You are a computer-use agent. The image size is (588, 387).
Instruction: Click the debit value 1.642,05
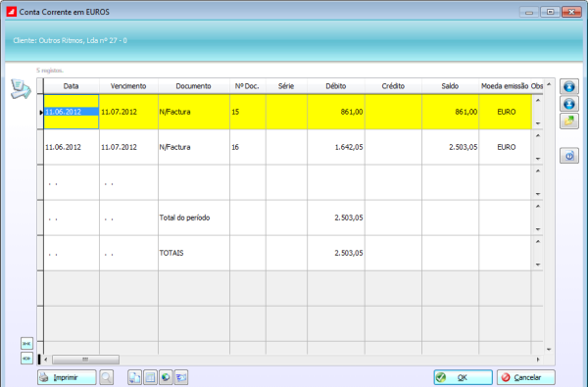(349, 147)
